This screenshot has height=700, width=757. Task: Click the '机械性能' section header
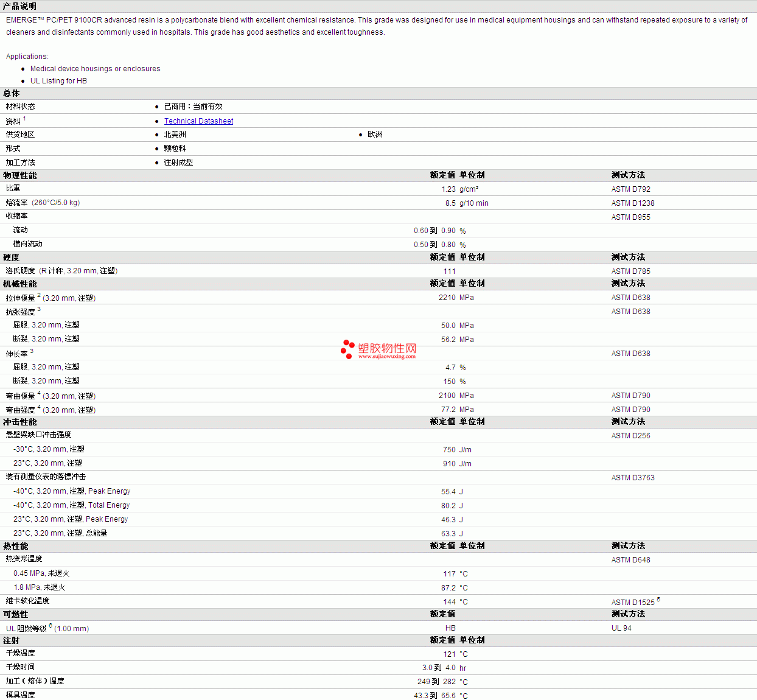coord(19,284)
